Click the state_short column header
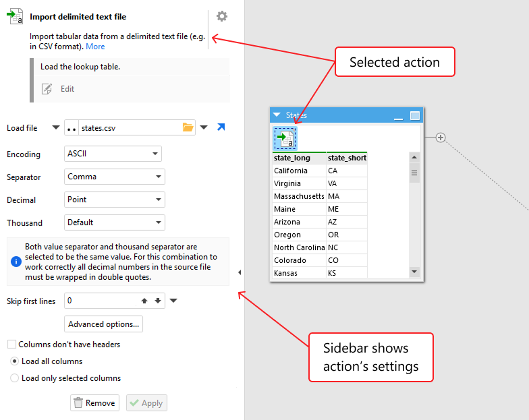Screen dimensions: 529x420 click(x=347, y=158)
